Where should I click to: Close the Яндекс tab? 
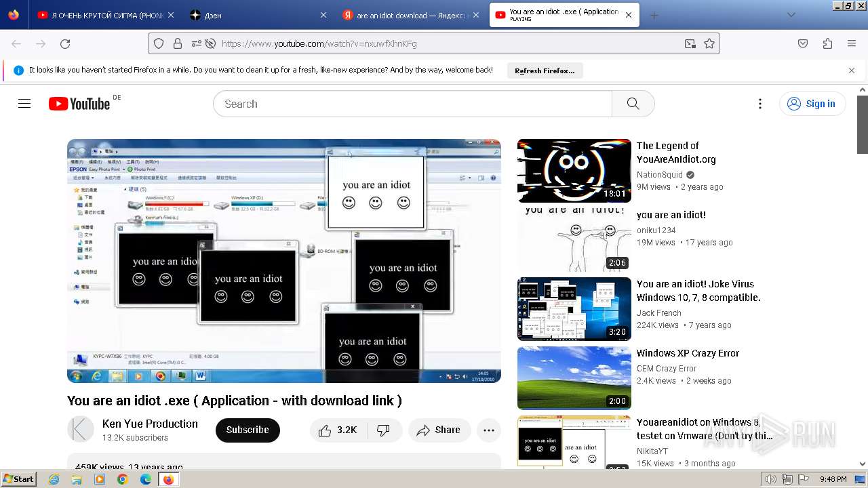[x=476, y=15]
